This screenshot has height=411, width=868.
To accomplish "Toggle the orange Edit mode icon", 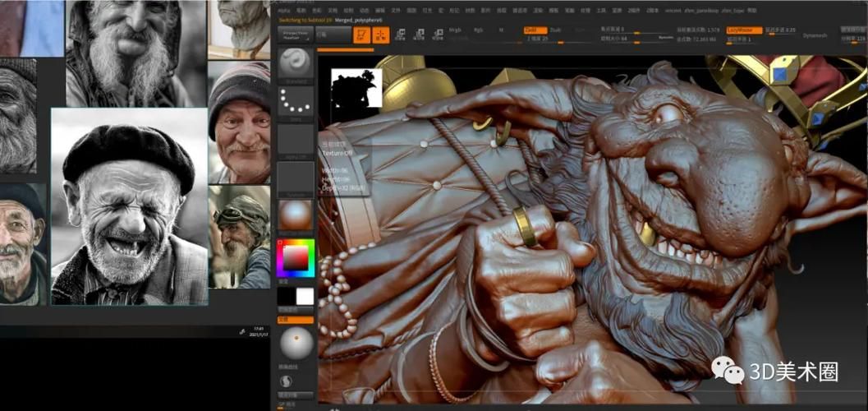I will (x=363, y=35).
